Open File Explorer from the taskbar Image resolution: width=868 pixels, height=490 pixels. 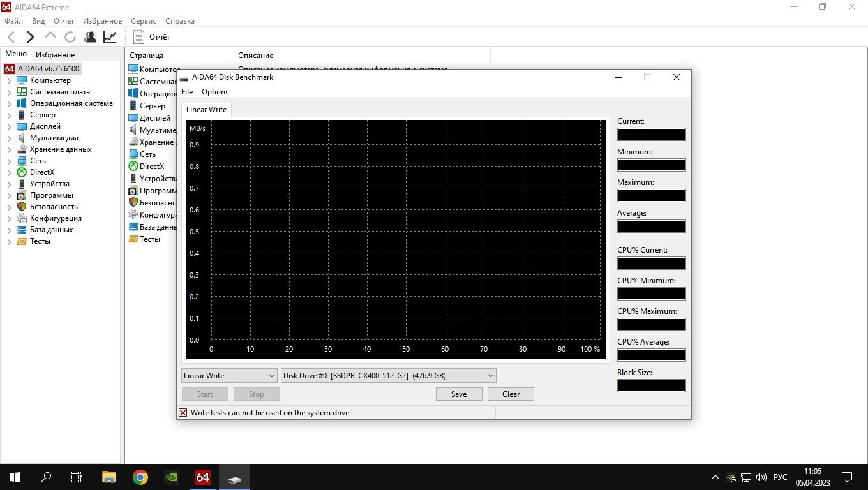pos(109,477)
